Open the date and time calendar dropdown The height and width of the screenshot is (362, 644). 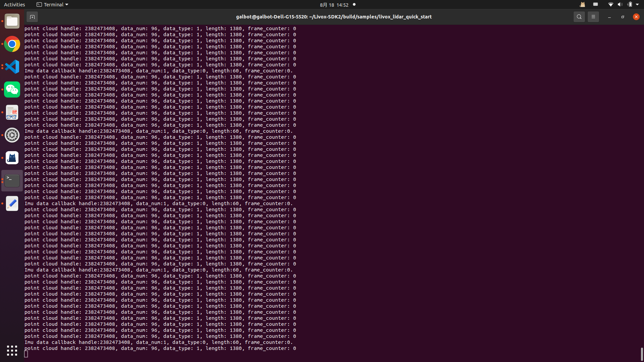click(x=334, y=5)
